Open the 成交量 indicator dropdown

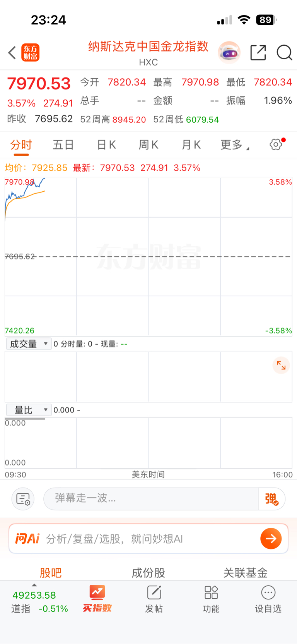point(29,344)
